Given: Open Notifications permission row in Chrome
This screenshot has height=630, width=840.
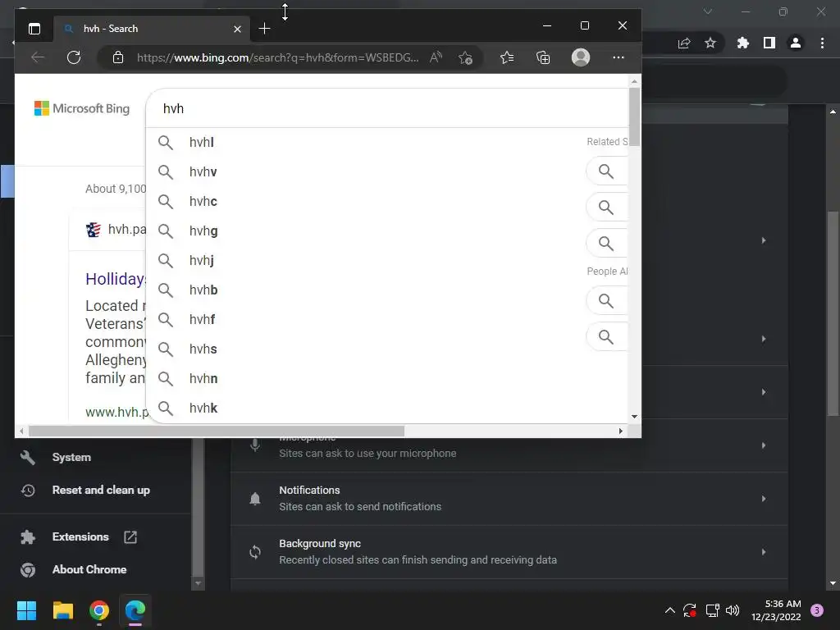Looking at the screenshot, I should pyautogui.click(x=509, y=499).
